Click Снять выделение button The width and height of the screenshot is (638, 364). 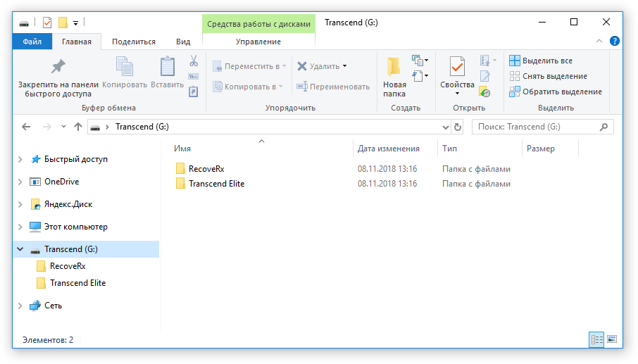coord(548,76)
